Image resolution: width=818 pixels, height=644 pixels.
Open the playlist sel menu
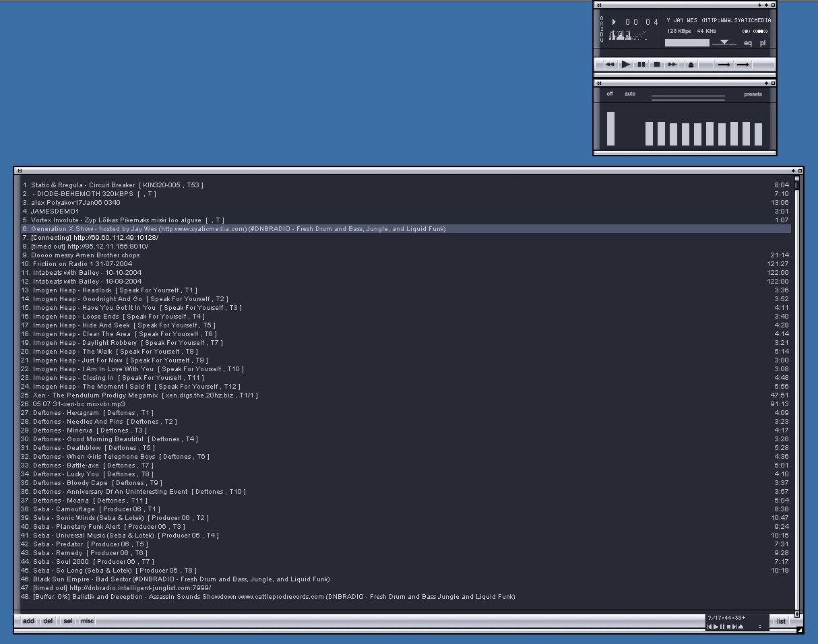point(68,621)
